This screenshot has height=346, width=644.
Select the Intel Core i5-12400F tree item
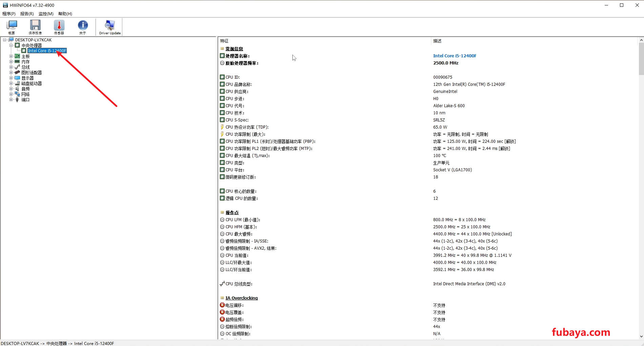(47, 51)
